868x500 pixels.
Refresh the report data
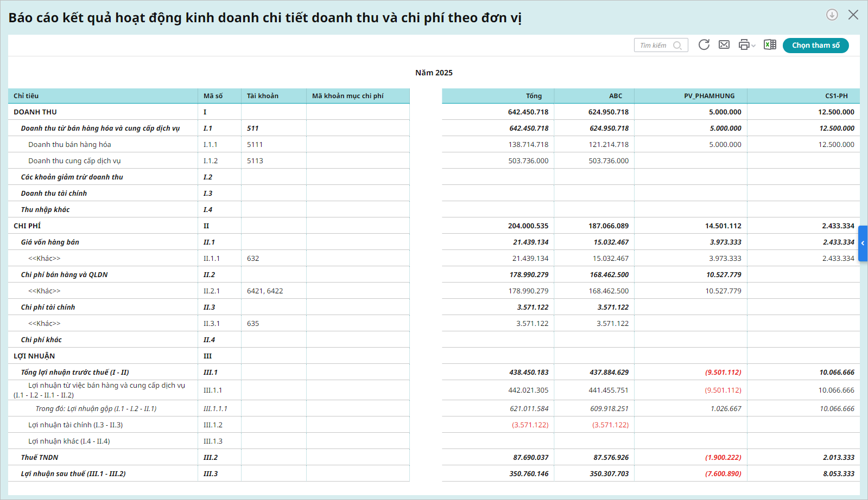(x=704, y=45)
